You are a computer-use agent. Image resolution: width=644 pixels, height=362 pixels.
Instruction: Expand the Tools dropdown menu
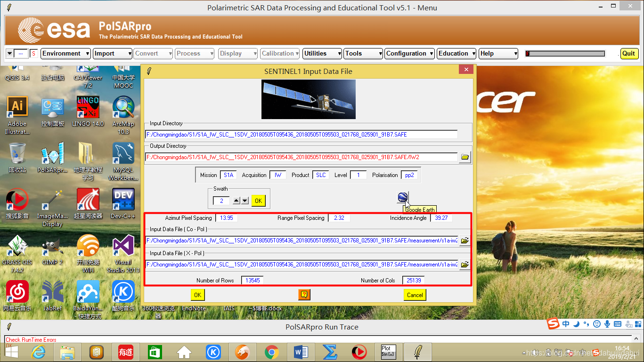point(363,54)
